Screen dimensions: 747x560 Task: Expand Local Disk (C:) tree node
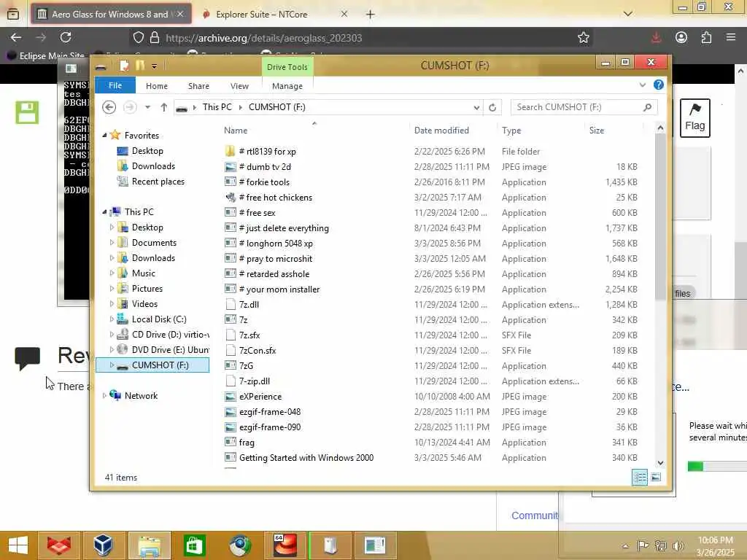coord(112,319)
